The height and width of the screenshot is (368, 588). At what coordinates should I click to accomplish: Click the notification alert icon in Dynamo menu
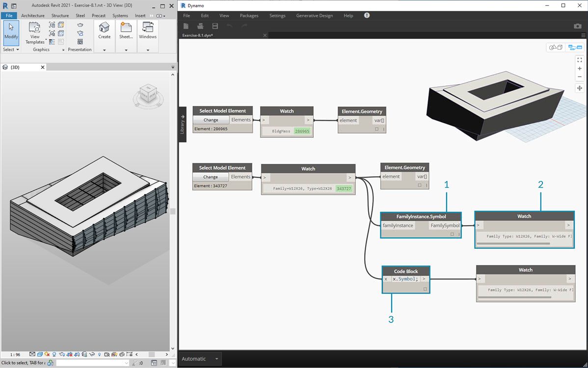(x=367, y=16)
